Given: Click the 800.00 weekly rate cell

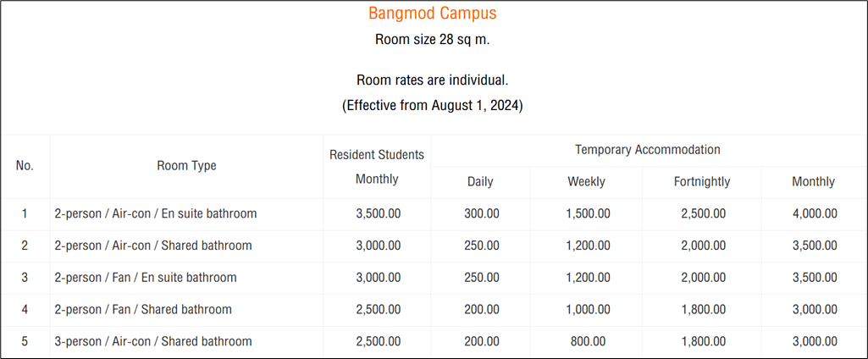Looking at the screenshot, I should [588, 342].
